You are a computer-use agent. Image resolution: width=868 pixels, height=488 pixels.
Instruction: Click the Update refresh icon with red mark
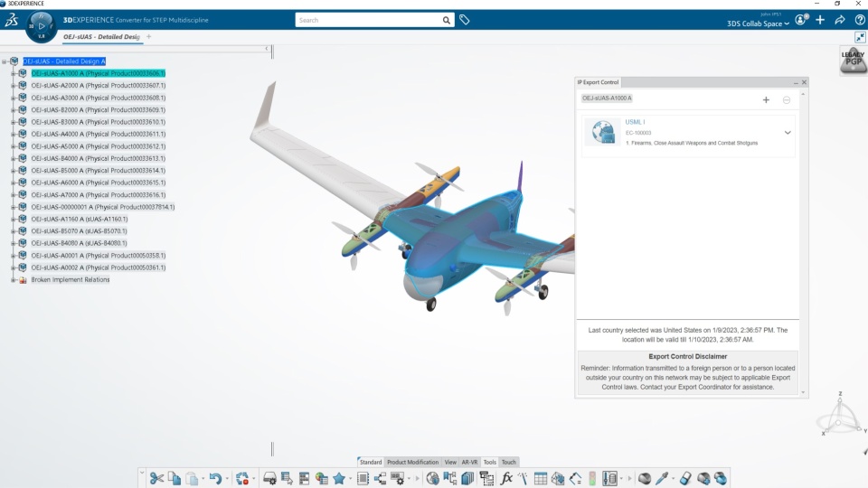pos(242,479)
